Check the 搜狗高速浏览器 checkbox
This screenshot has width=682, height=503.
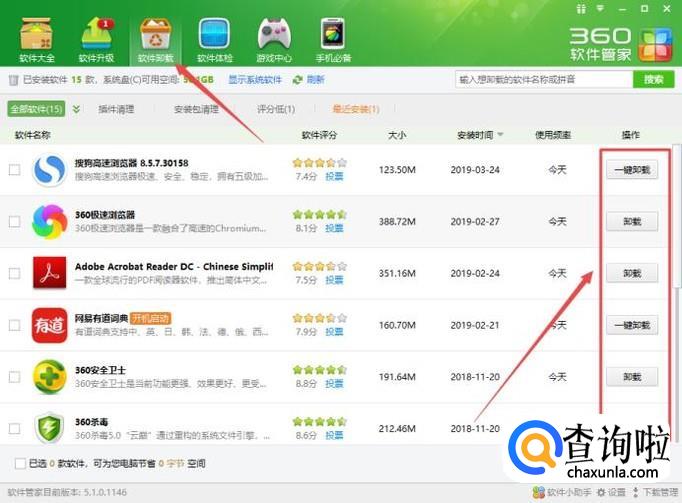[14, 170]
